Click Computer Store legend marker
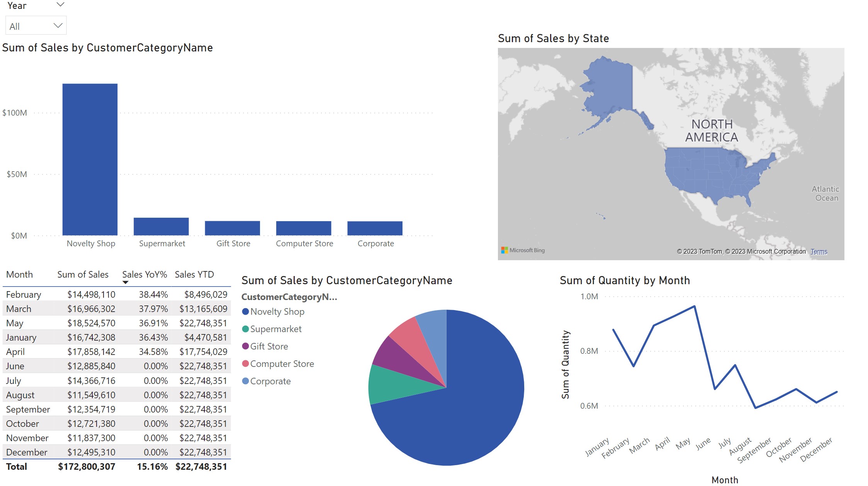Viewport: 868px width, 486px height. click(x=245, y=364)
